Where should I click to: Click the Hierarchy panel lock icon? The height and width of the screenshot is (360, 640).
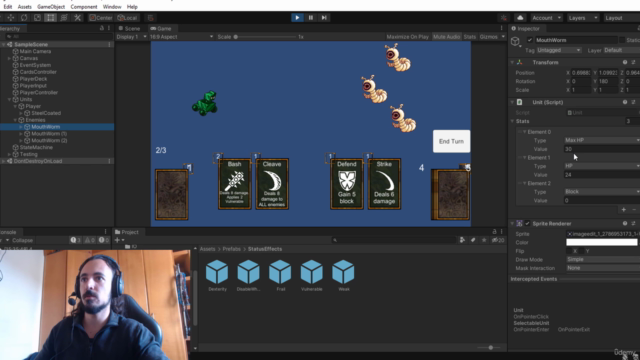point(102,28)
